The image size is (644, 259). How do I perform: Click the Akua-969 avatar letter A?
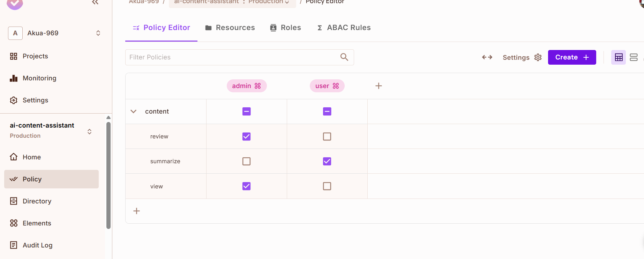pos(15,33)
